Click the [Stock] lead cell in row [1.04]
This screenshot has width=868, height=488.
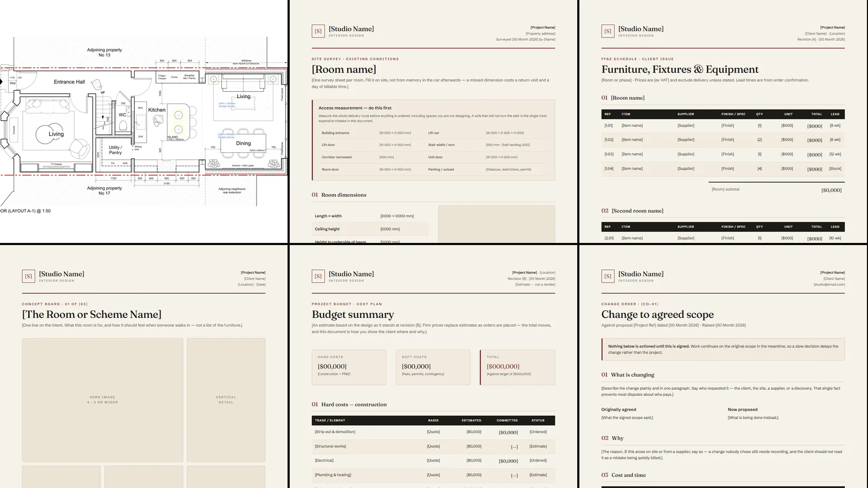(x=835, y=169)
